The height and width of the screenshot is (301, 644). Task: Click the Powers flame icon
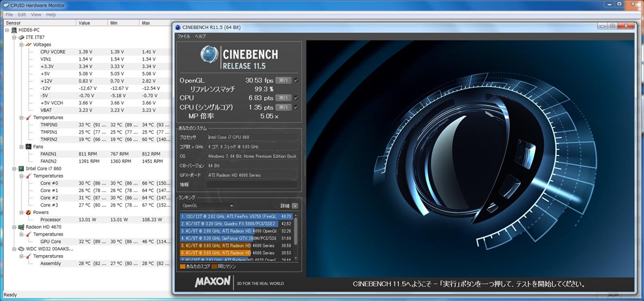(x=29, y=212)
